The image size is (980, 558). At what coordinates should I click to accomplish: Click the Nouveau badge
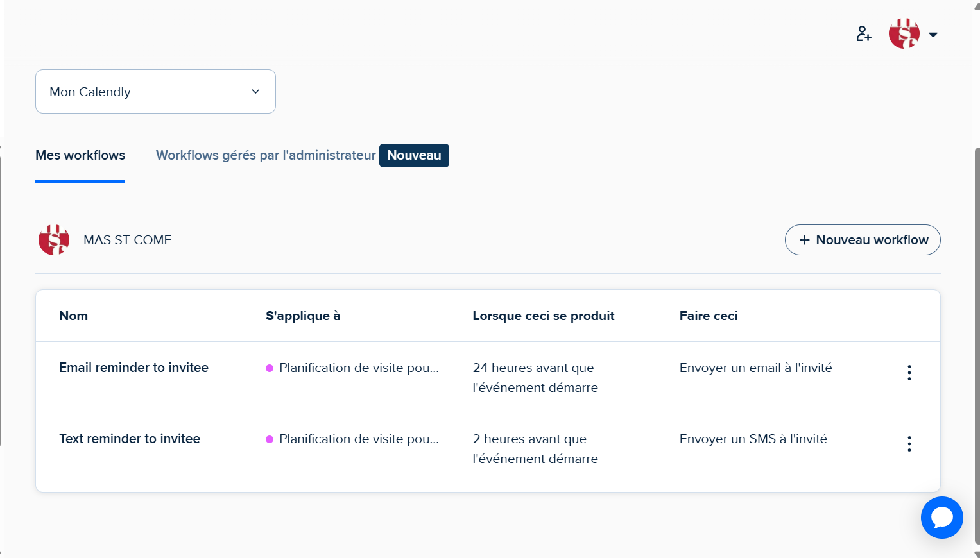pos(414,155)
